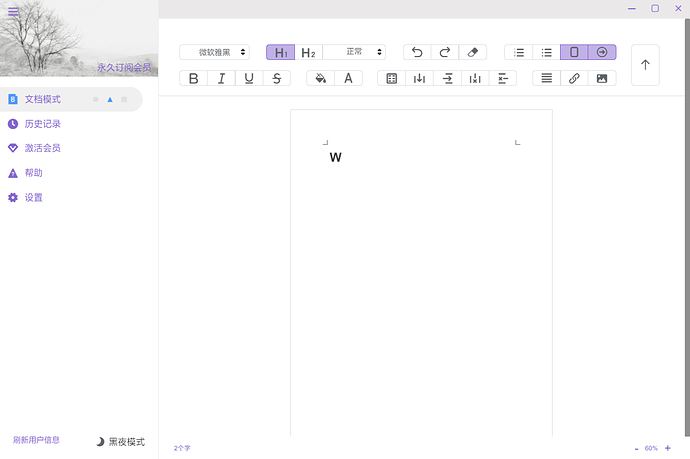Click the paint bucket fill icon
Screen dimensions: 690x459
point(320,78)
